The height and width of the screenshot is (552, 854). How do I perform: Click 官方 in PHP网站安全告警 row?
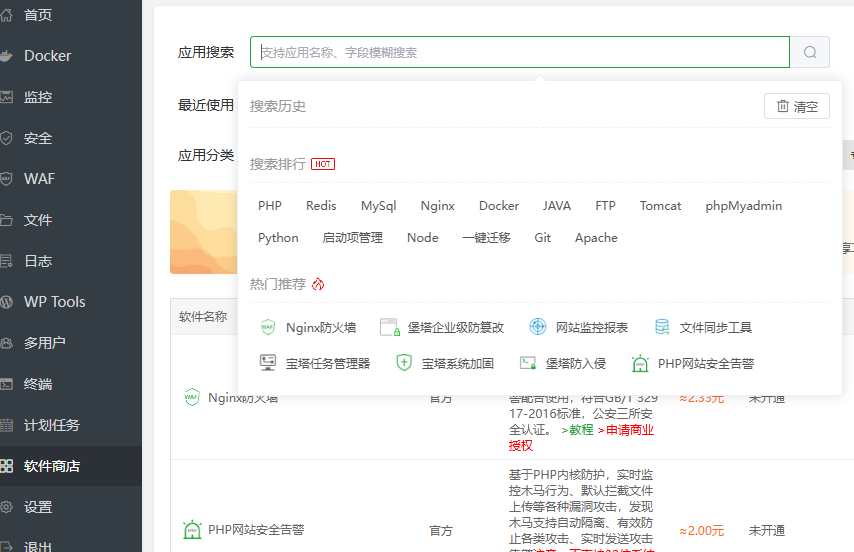click(x=441, y=531)
